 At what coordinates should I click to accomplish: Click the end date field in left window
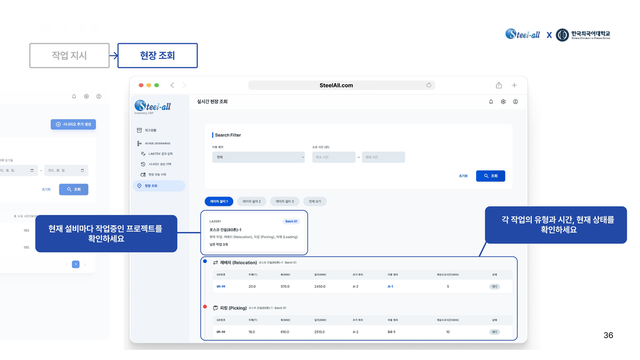click(66, 170)
